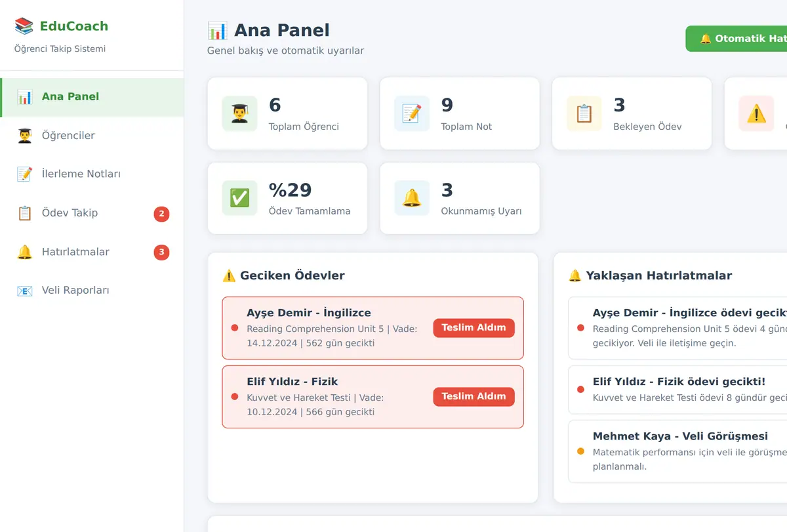Click the Toplam Öğrenci graduate card icon
This screenshot has width=787, height=532.
[239, 113]
